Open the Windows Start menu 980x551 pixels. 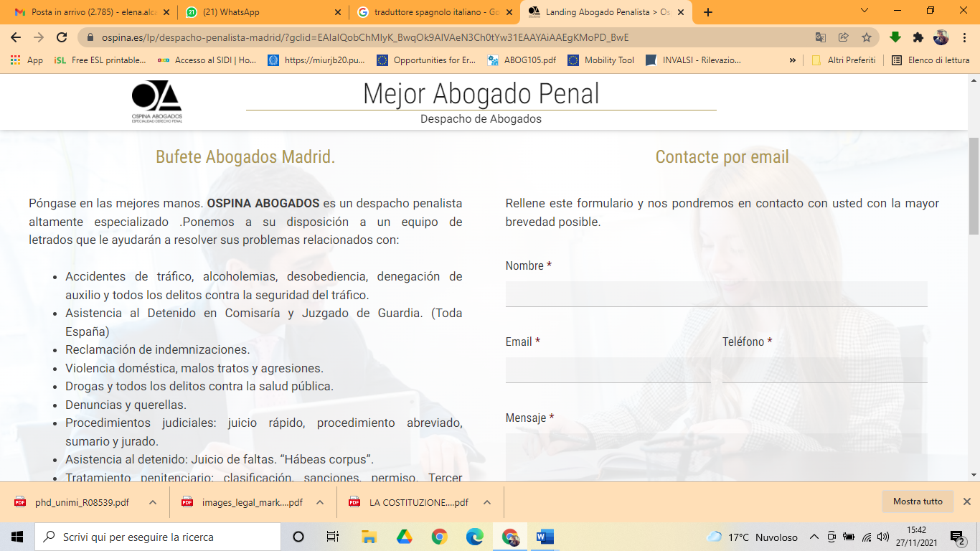pos(17,537)
